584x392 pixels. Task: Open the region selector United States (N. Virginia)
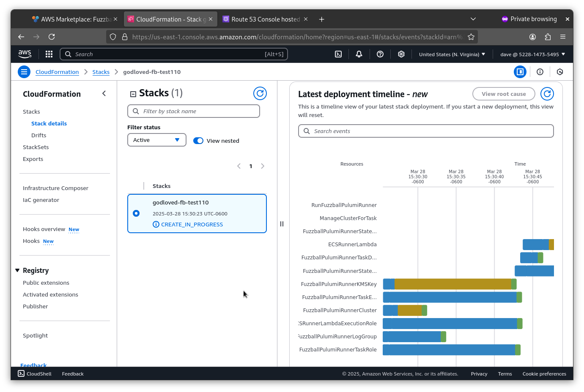tap(452, 54)
